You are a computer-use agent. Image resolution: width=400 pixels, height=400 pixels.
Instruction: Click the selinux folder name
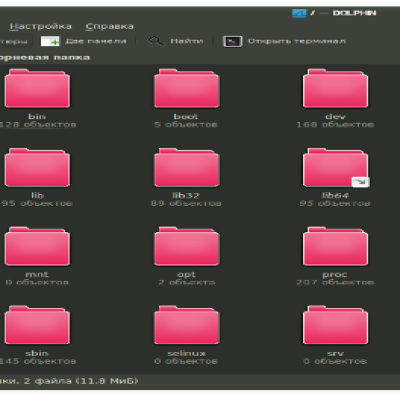point(186,353)
